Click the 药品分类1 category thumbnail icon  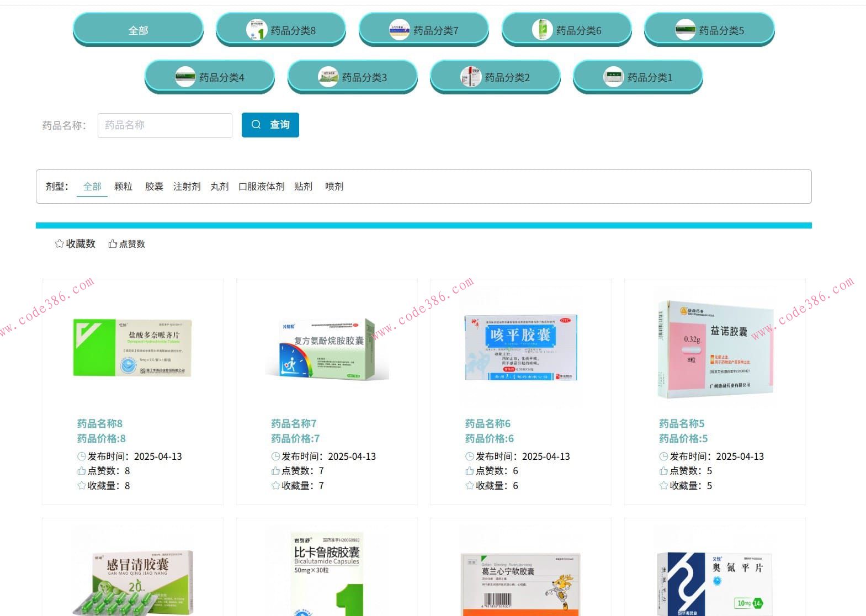click(614, 77)
